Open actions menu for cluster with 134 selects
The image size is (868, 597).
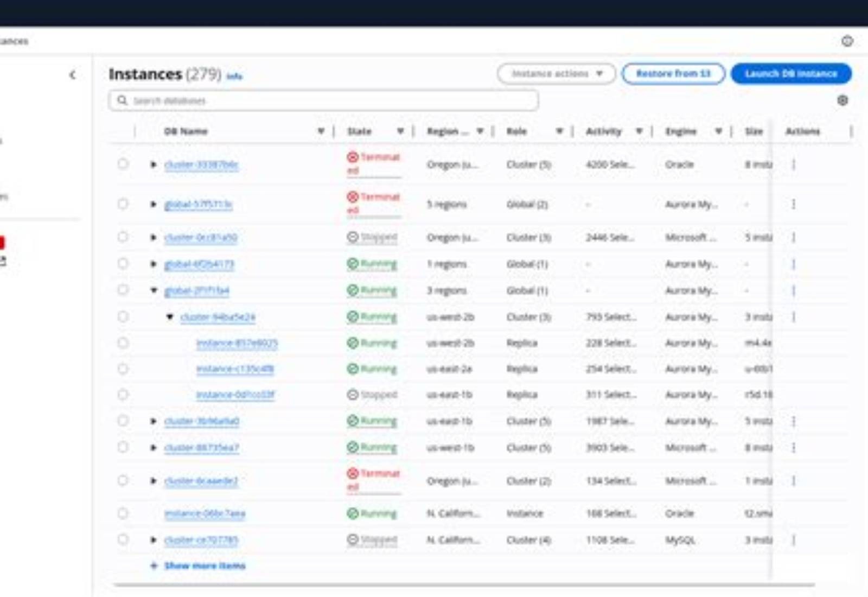[x=794, y=480]
